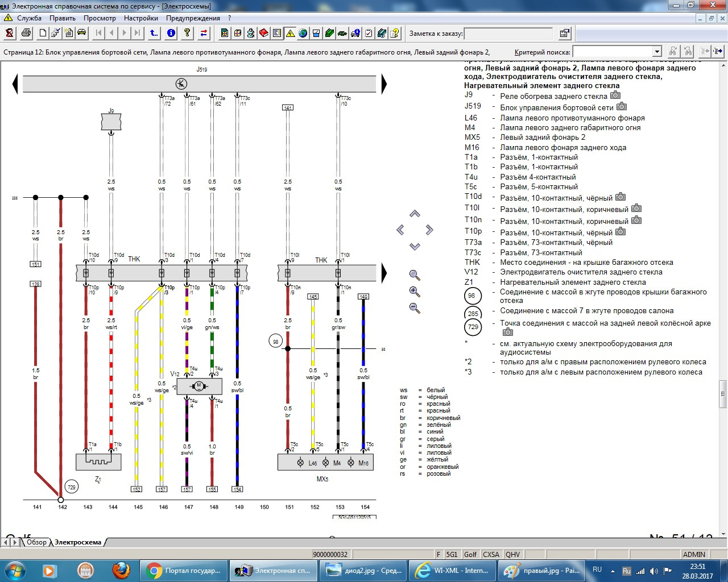Go to the previous page arrow
728x582 pixels.
111,33
